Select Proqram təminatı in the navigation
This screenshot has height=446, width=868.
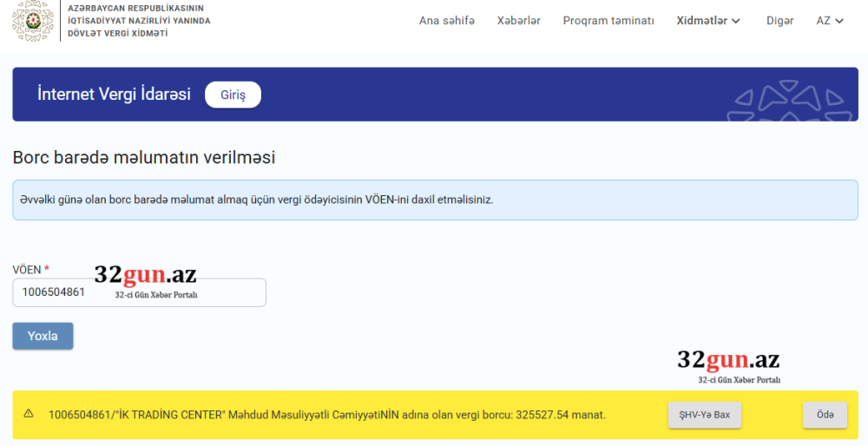pyautogui.click(x=608, y=21)
